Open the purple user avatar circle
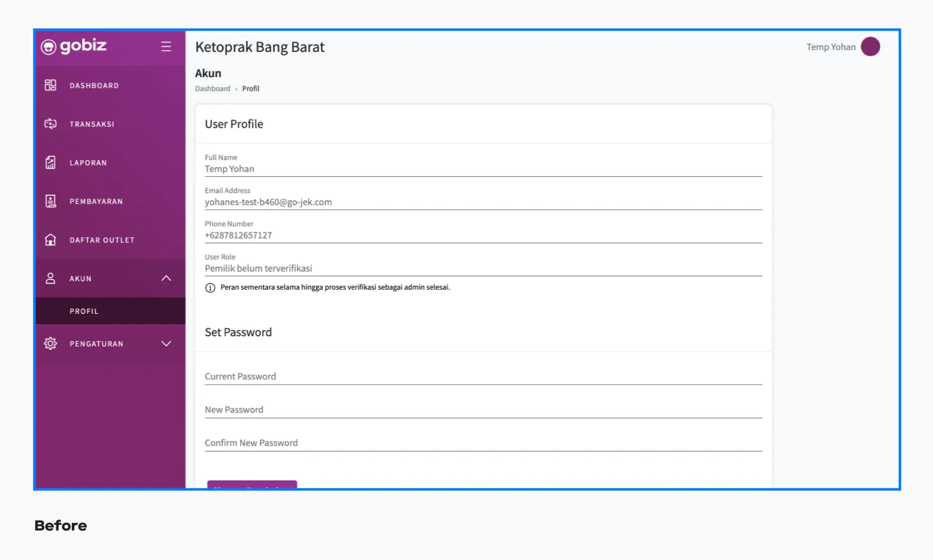Image resolution: width=933 pixels, height=560 pixels. (870, 47)
